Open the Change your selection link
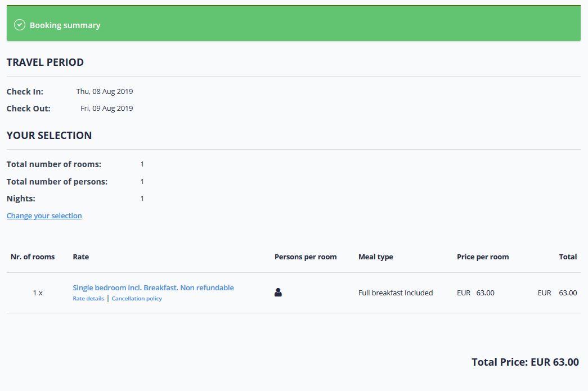 [44, 215]
